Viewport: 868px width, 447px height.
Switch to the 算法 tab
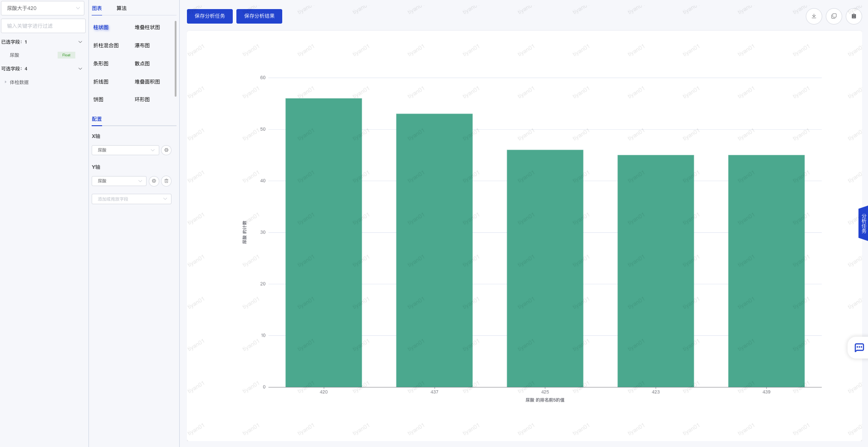[x=122, y=8]
